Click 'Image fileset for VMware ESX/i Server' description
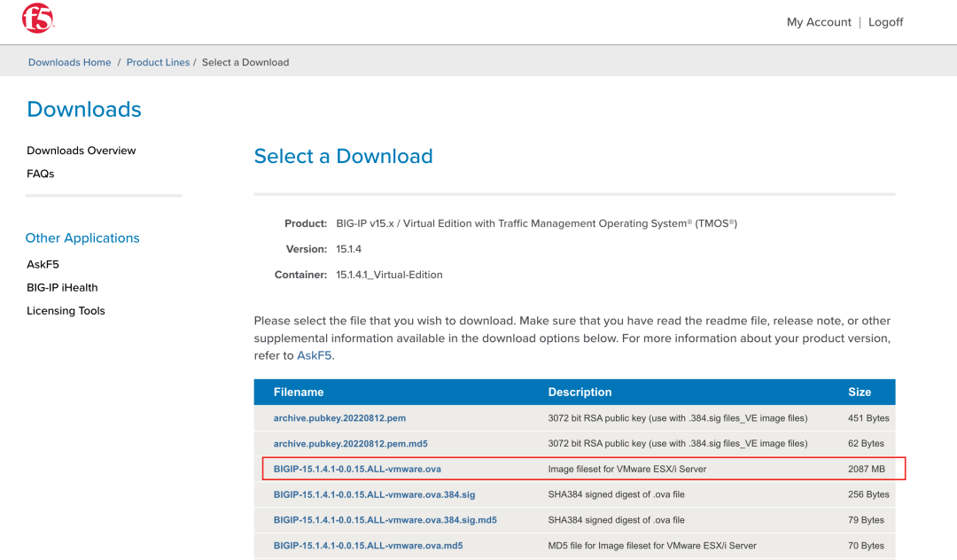 tap(626, 469)
